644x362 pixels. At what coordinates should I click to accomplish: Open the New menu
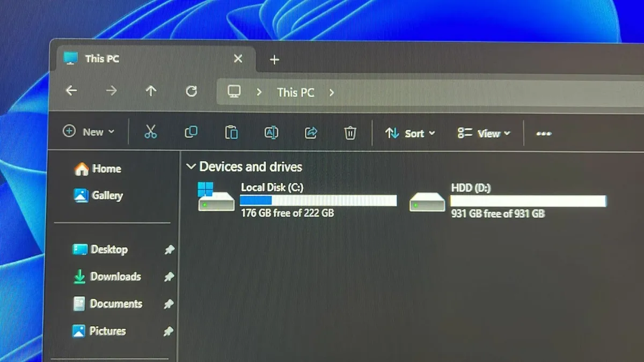point(89,131)
